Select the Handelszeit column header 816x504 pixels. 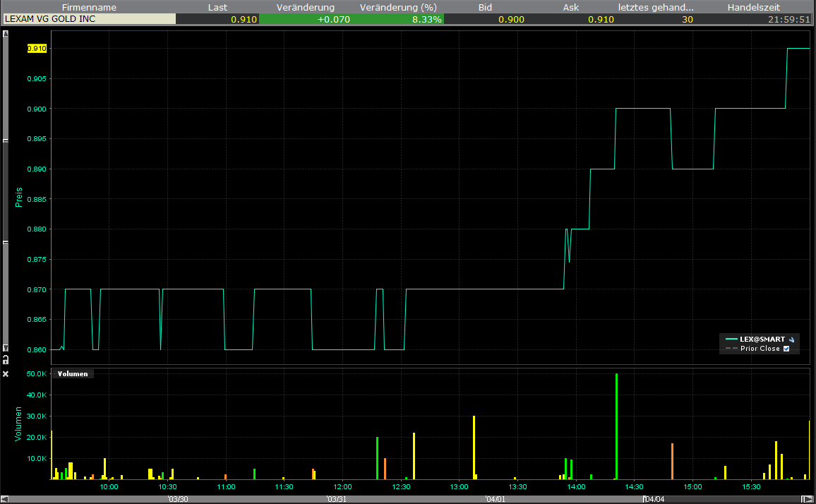click(x=754, y=7)
